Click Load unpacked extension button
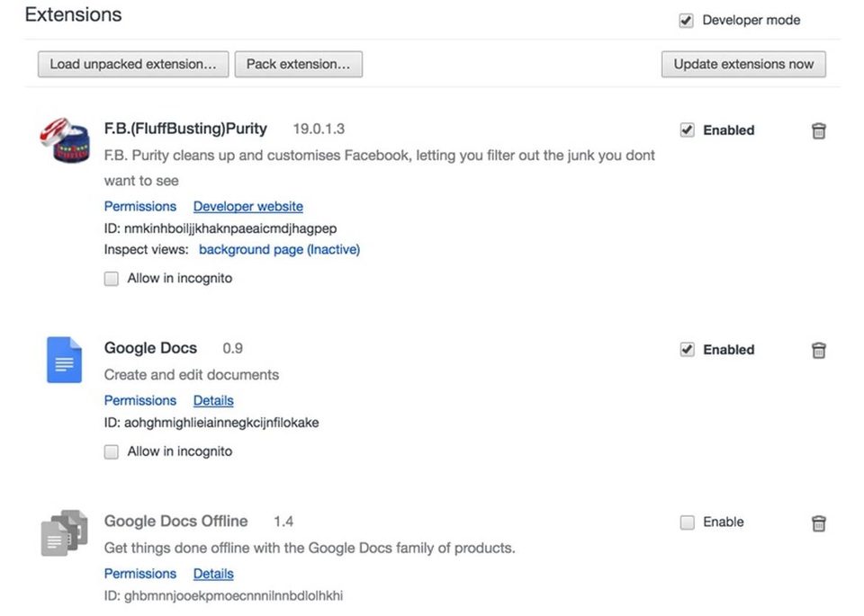This screenshot has height=616, width=864. (x=133, y=65)
